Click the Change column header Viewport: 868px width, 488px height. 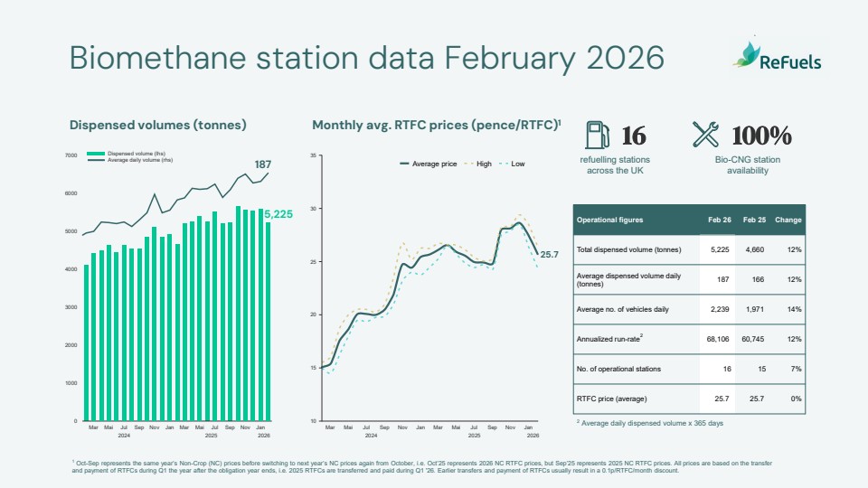(788, 220)
